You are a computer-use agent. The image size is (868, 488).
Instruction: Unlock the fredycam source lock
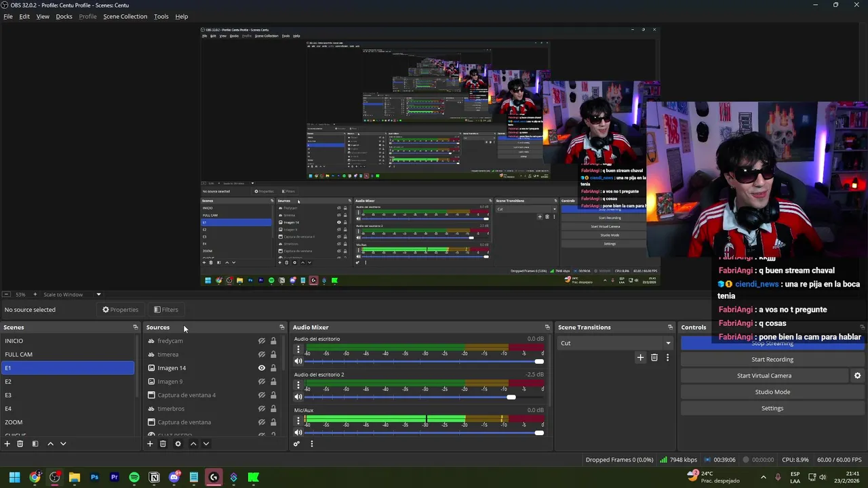(x=273, y=341)
